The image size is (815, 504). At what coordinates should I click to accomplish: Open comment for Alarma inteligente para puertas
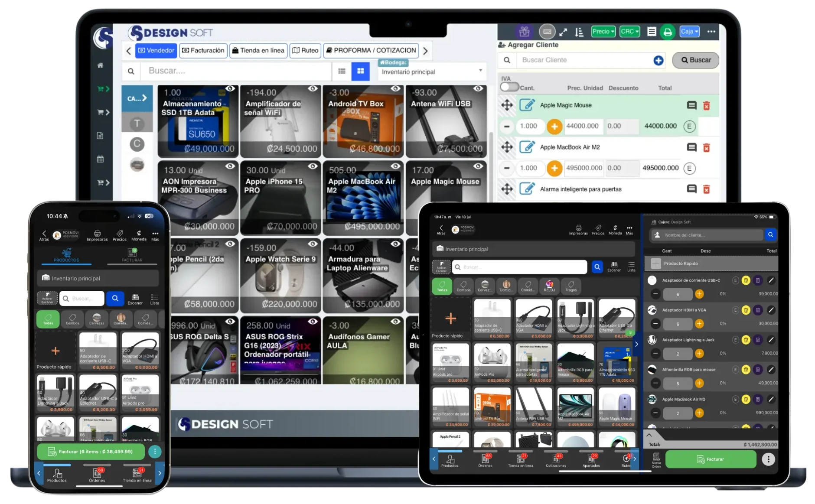tap(691, 189)
